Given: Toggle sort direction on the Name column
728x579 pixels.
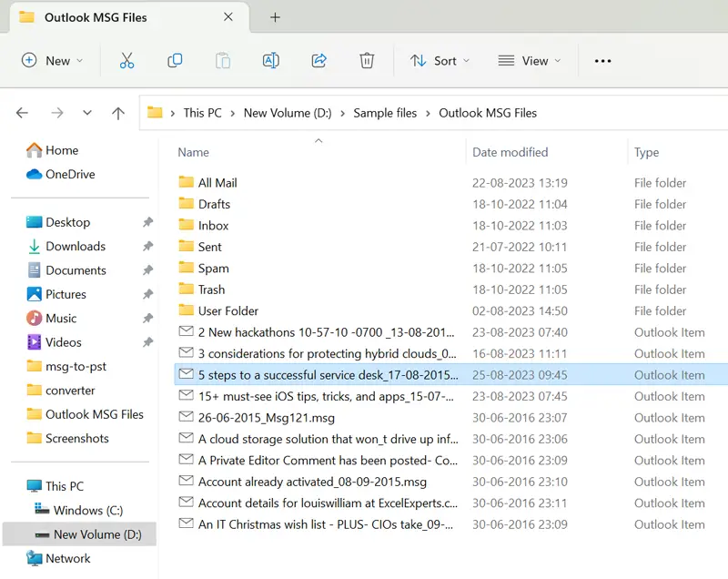Looking at the screenshot, I should pyautogui.click(x=193, y=152).
